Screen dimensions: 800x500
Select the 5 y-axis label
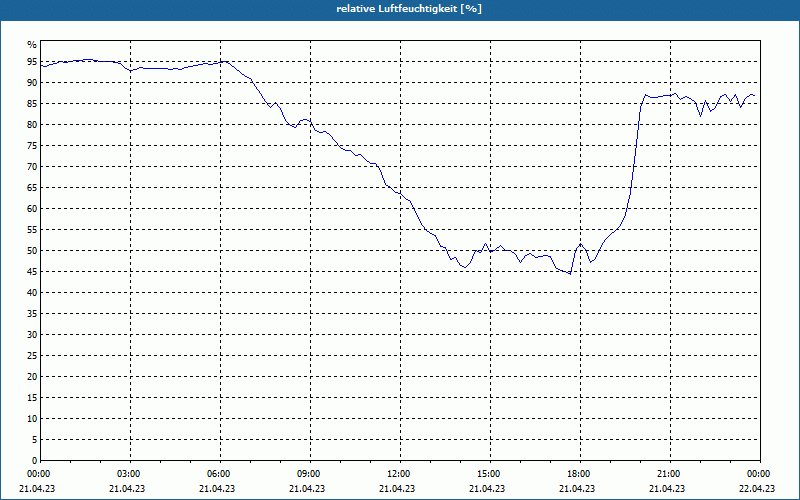(x=34, y=439)
